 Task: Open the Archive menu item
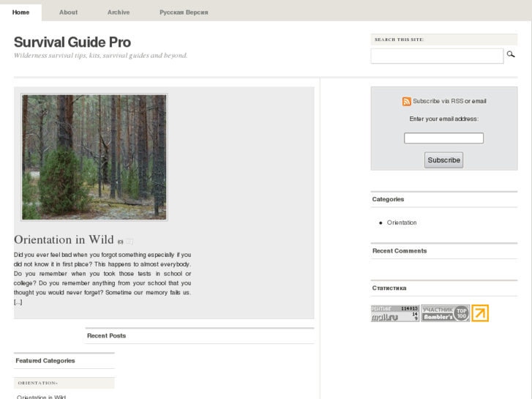click(119, 12)
